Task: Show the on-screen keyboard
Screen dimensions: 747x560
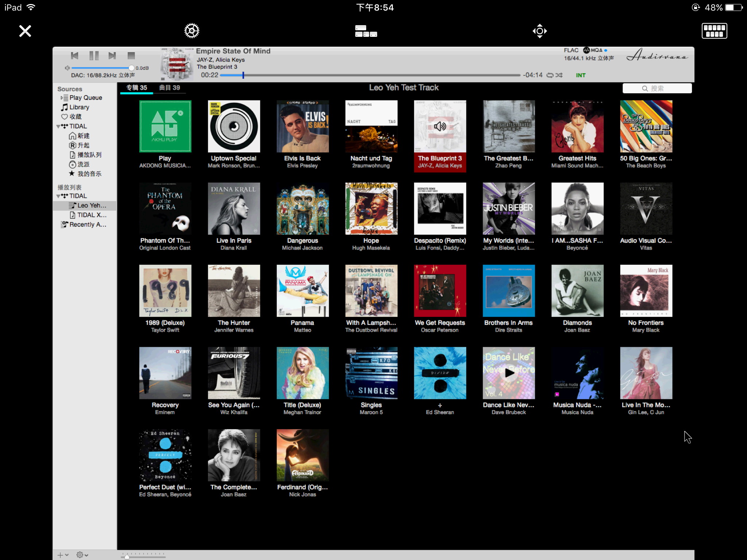Action: tap(714, 31)
